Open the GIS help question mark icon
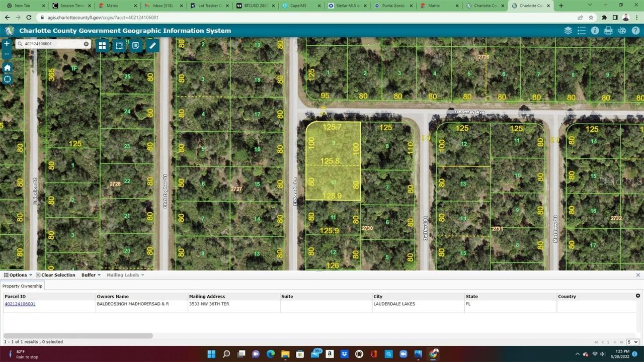644x362 pixels. point(635,30)
